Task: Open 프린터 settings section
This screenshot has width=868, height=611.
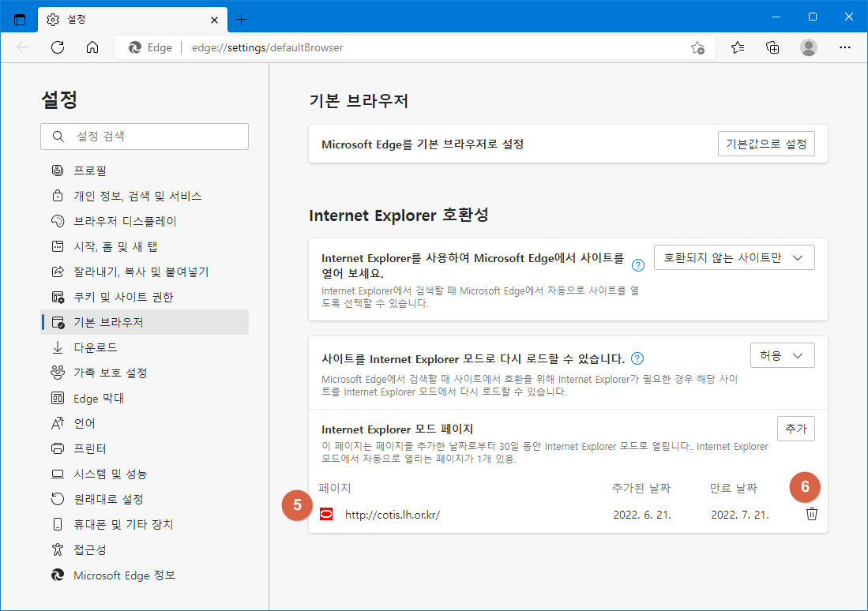Action: pos(145,449)
